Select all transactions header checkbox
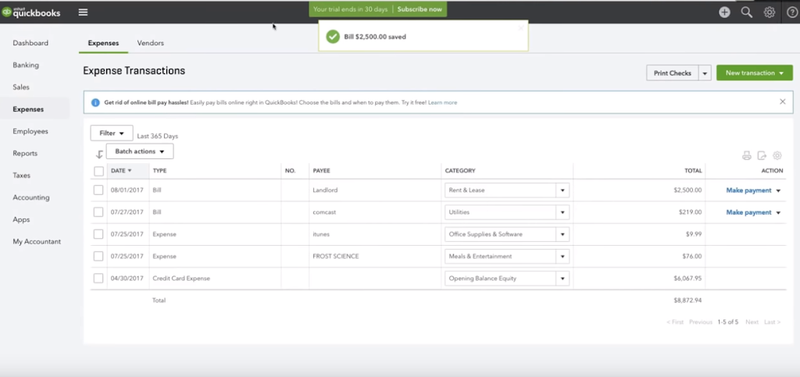The height and width of the screenshot is (377, 800). pos(98,171)
